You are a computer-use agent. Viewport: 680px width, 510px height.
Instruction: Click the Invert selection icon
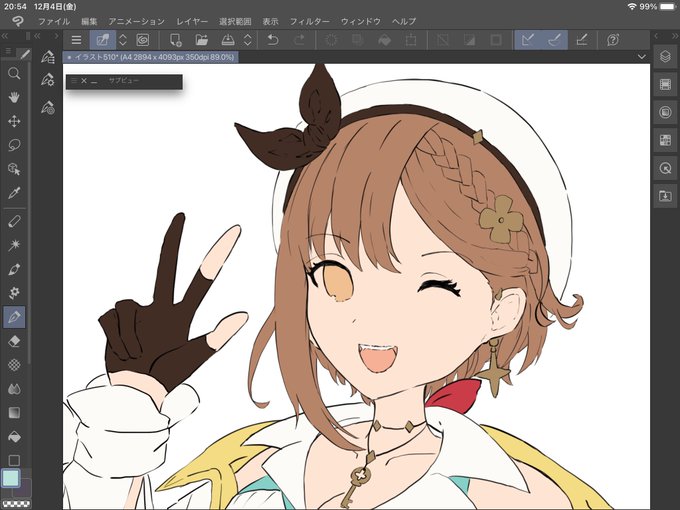(469, 40)
